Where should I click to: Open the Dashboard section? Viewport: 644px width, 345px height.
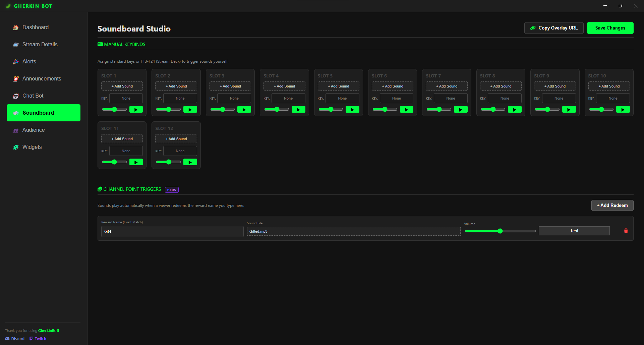36,27
